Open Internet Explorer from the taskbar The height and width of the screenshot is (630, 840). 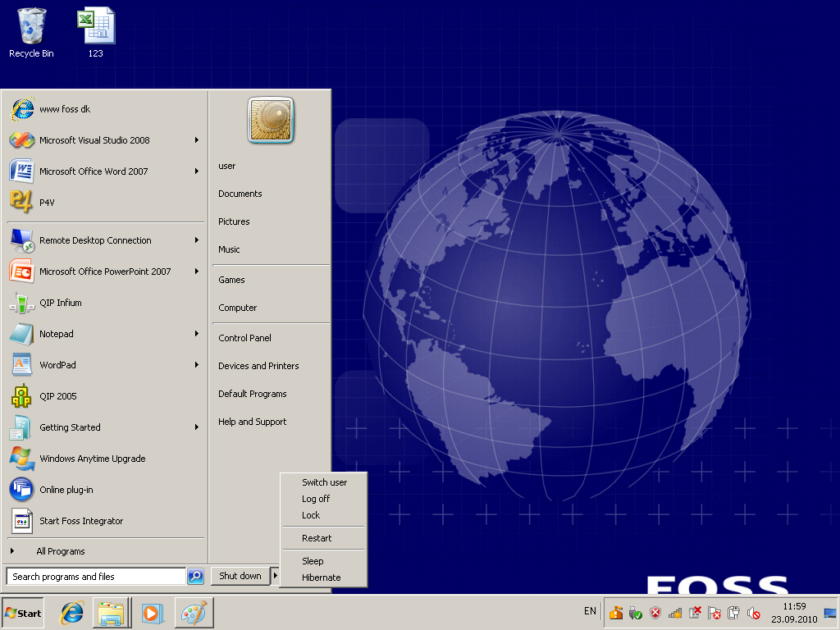coord(72,613)
